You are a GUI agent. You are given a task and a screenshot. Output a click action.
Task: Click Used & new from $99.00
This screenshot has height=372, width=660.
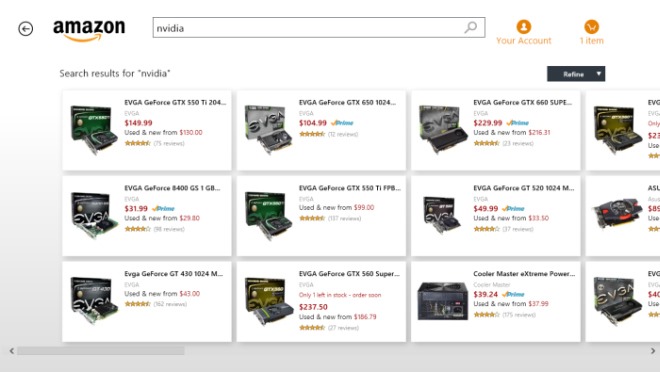pyautogui.click(x=336, y=207)
